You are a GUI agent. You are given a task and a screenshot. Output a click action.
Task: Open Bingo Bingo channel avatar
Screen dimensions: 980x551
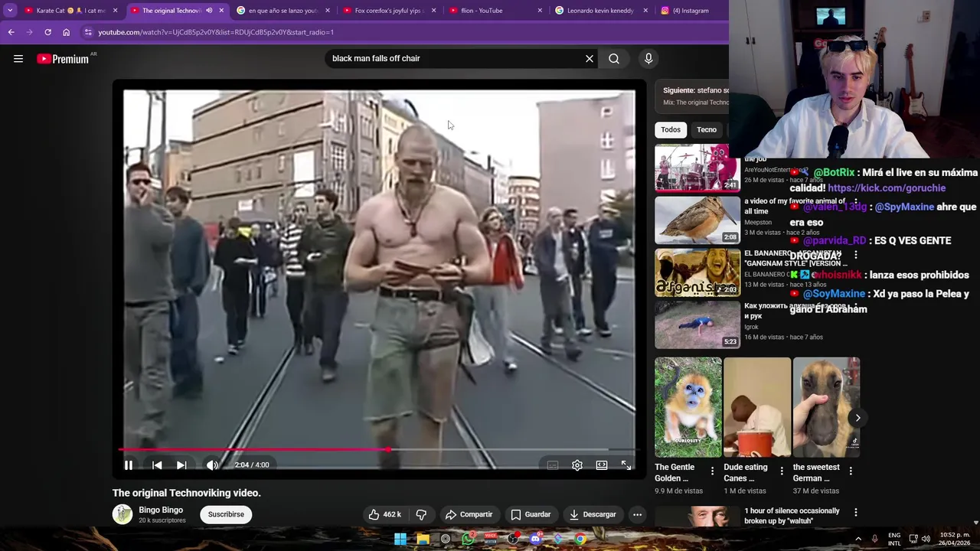click(122, 514)
